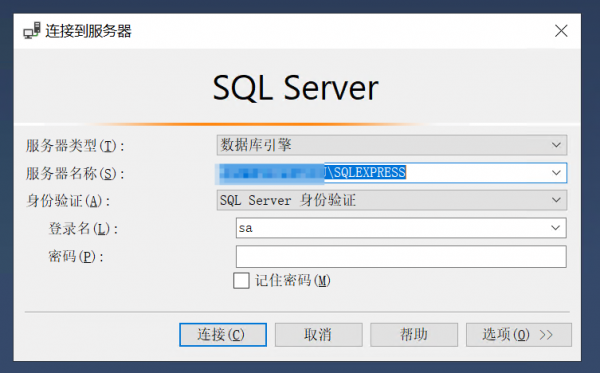600x373 pixels.
Task: Open the 服务器类型 dropdown showing 数据库引擎
Action: 391,145
